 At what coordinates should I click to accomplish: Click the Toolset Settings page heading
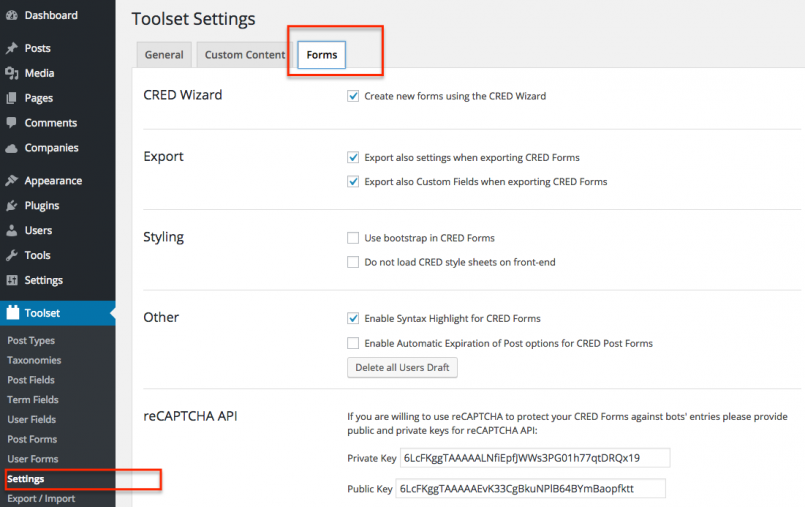(x=194, y=19)
